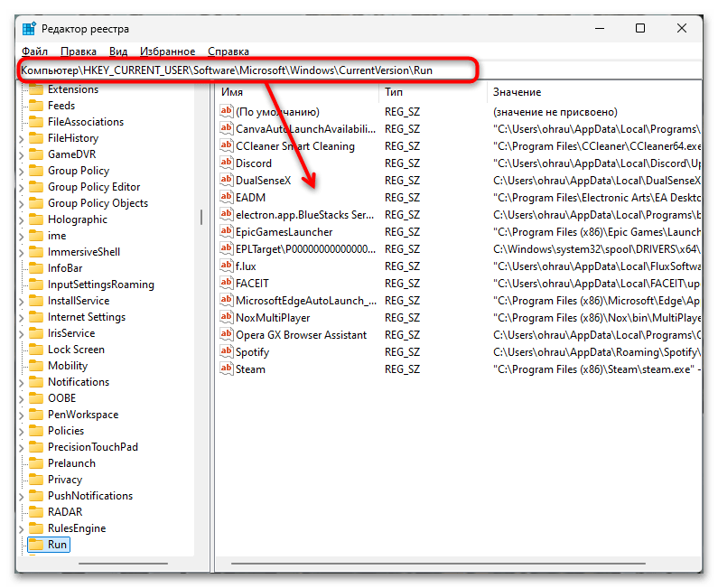This screenshot has width=718, height=588.
Task: Expand the Group Policy key
Action: click(x=22, y=171)
